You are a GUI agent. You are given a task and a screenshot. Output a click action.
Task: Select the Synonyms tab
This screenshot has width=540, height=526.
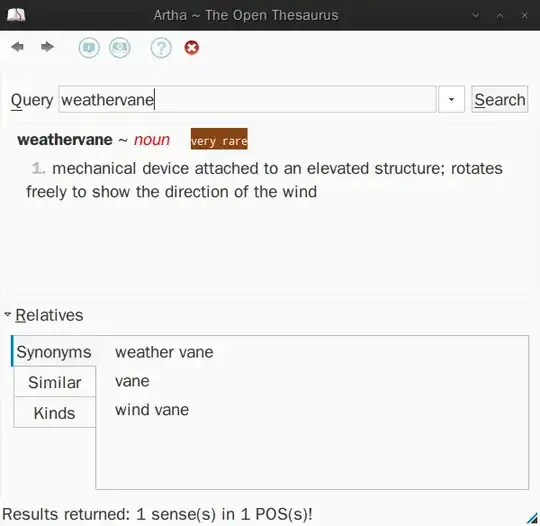54,352
